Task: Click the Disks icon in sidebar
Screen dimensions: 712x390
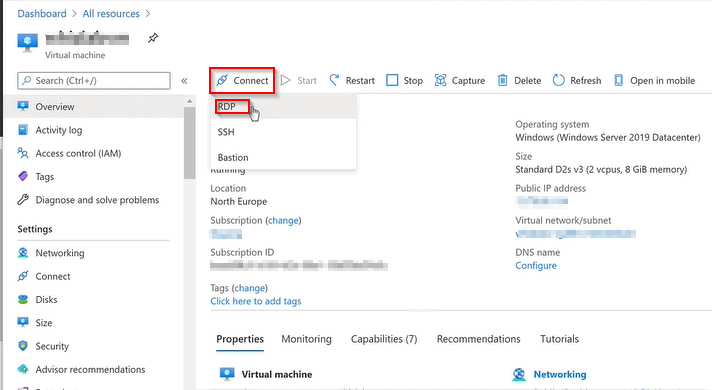Action: coord(23,300)
